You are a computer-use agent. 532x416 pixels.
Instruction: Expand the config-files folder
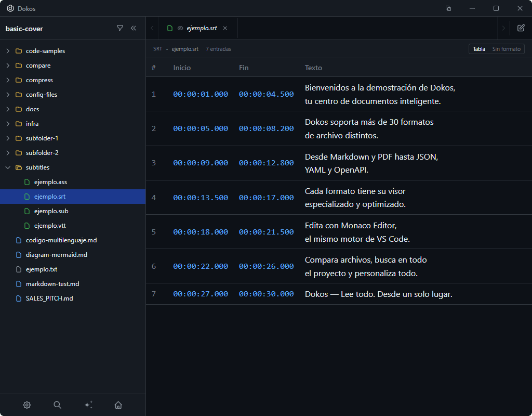(42, 95)
